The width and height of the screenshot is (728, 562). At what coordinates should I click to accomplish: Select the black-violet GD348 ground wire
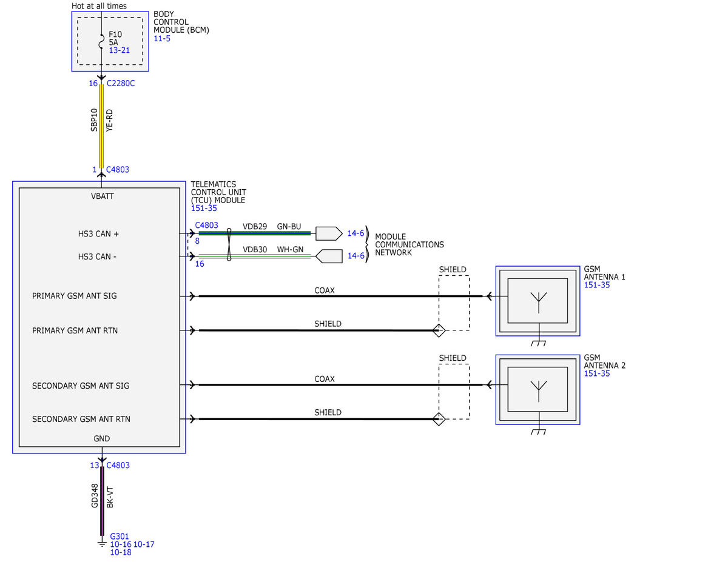point(101,501)
